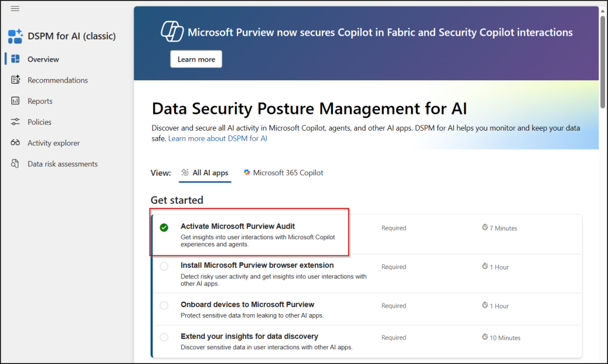
Task: Click "Required" in the browser extension row
Action: click(x=394, y=267)
